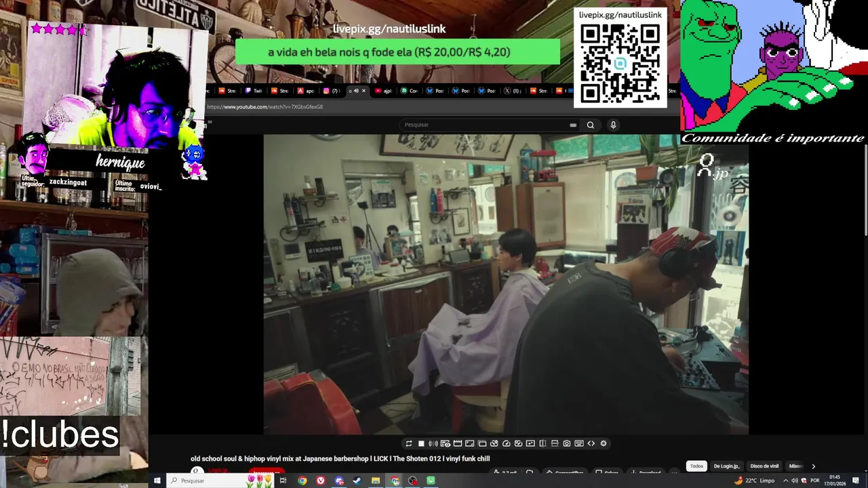Close the active YouTube browser tab
This screenshot has height=488, width=868.
pos(363,91)
